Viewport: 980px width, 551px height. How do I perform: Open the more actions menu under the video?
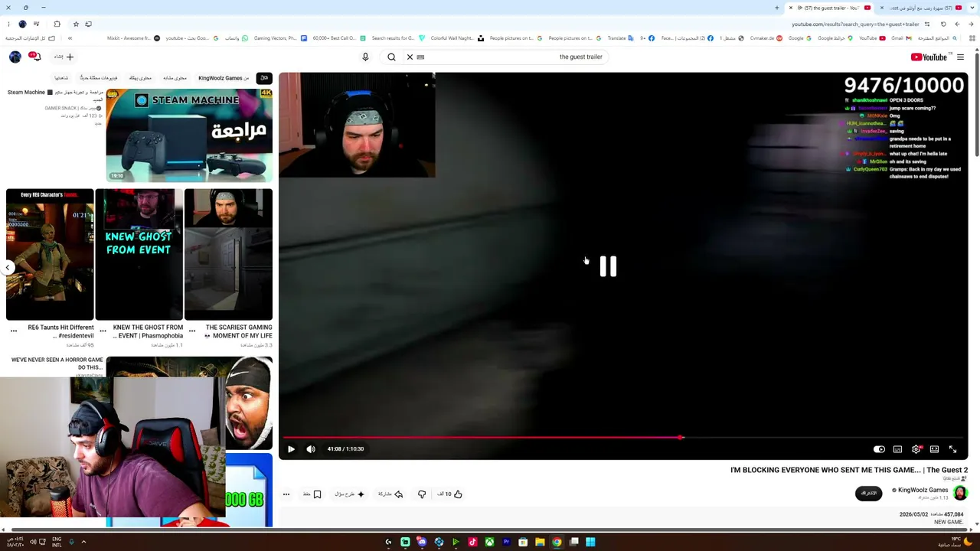click(x=286, y=494)
